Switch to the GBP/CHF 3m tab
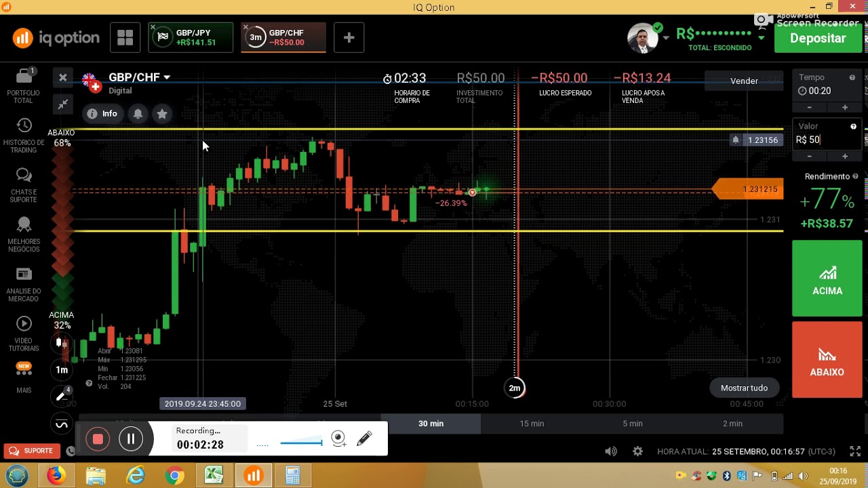This screenshot has width=868, height=488. tap(283, 38)
